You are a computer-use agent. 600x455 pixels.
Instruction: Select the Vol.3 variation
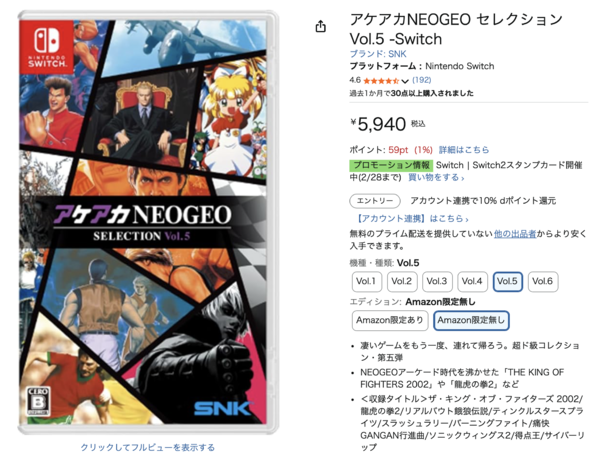click(x=437, y=281)
